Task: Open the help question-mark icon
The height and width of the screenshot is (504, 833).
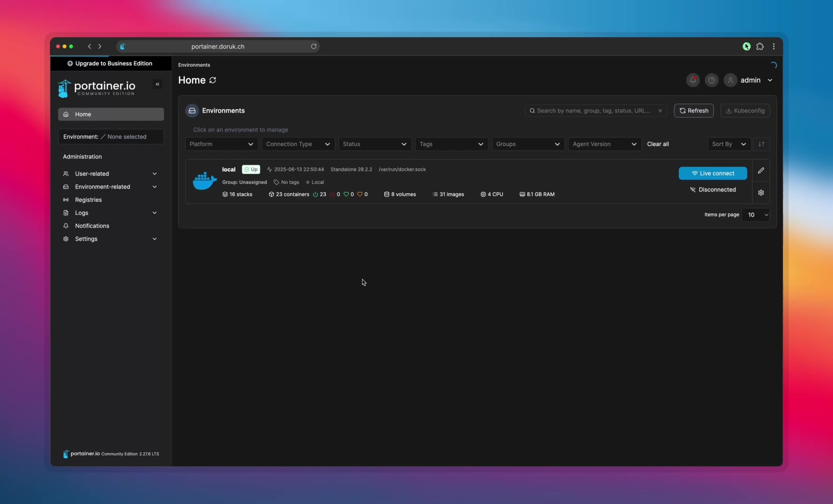Action: [712, 80]
